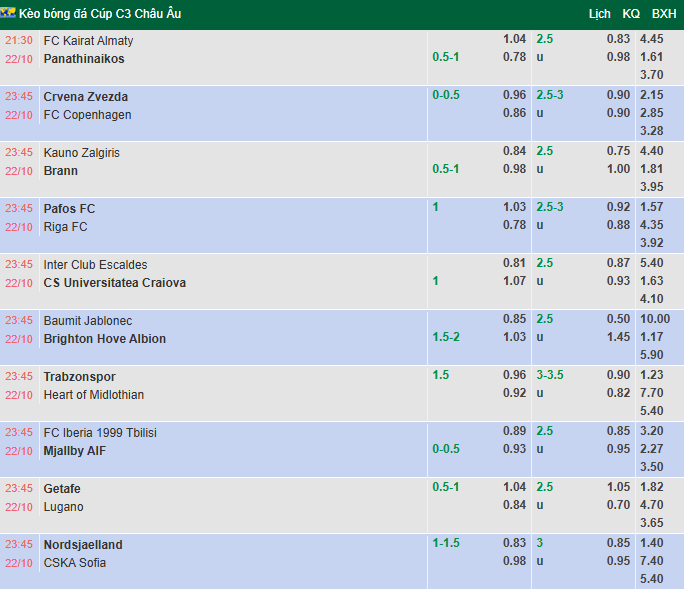Select Heart of Midlothian team name

coord(94,395)
